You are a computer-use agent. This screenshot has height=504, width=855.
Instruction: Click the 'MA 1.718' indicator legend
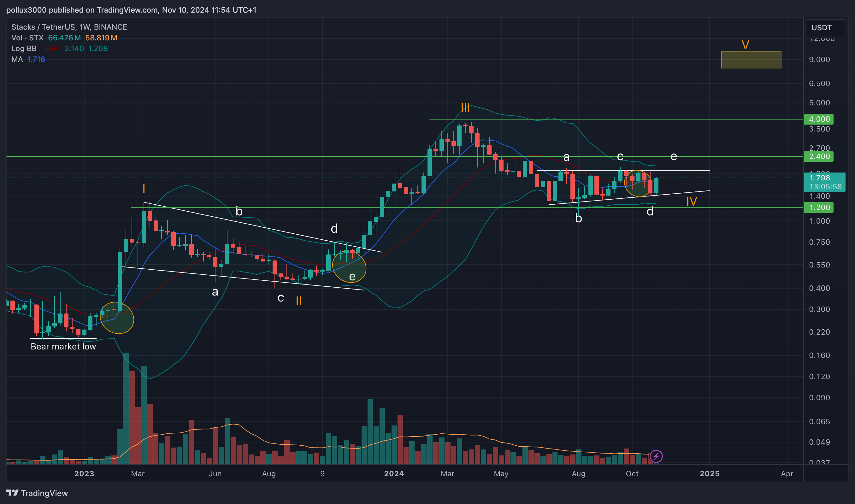coord(28,59)
